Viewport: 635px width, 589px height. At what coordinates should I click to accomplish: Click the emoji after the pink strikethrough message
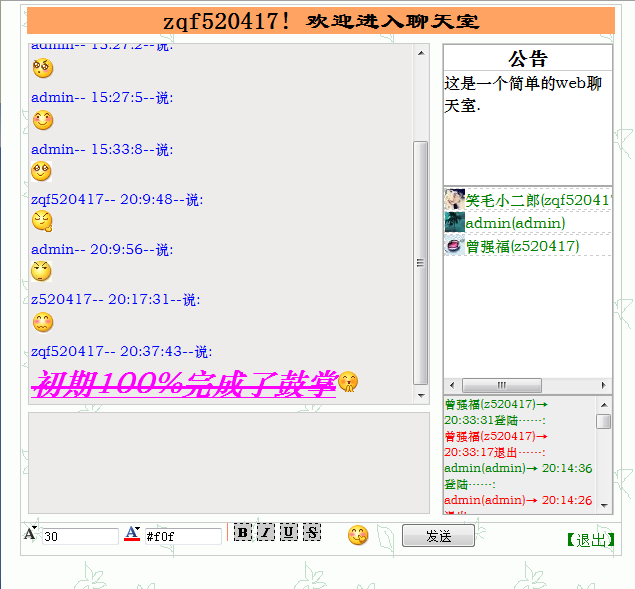click(x=348, y=382)
